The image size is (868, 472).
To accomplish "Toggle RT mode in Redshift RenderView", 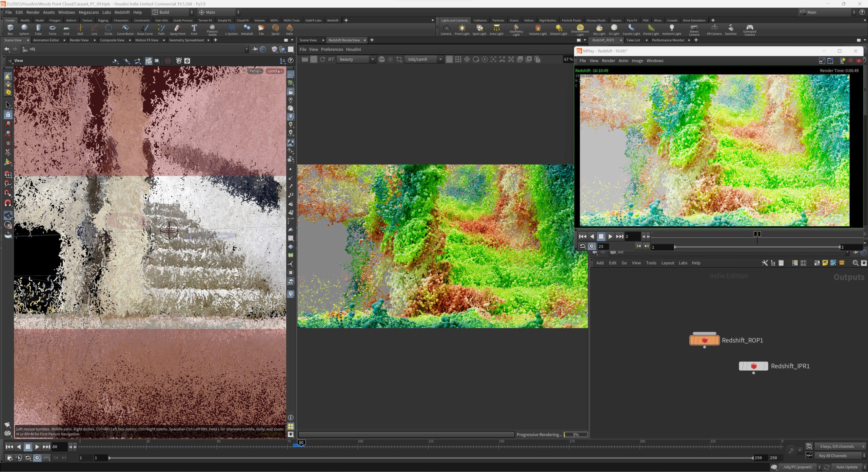I will point(331,59).
